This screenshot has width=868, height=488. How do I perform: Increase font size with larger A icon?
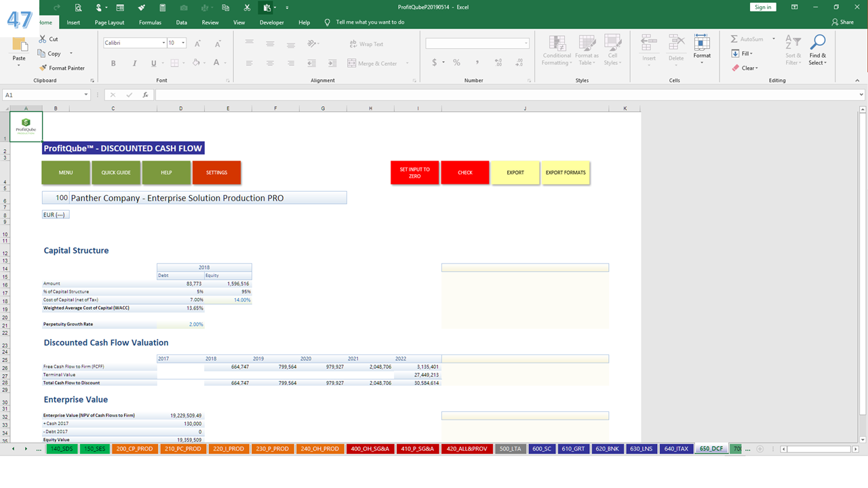click(198, 43)
